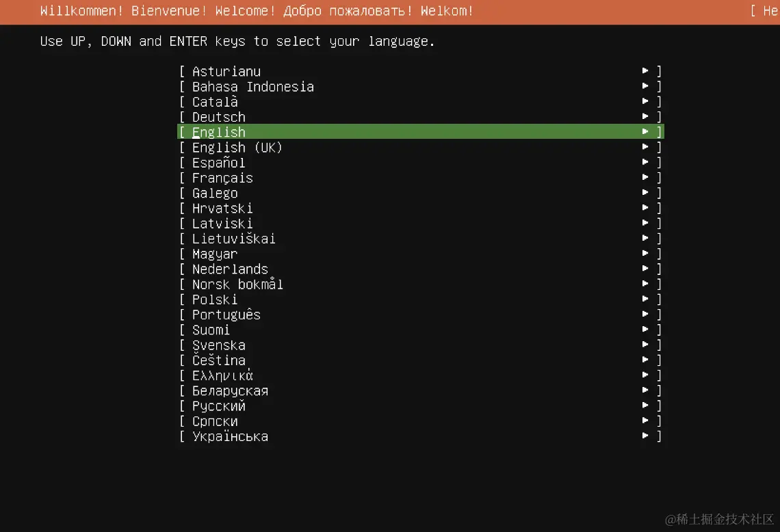Viewport: 780px width, 532px height.
Task: Choose Беларуская language
Action: tap(420, 391)
